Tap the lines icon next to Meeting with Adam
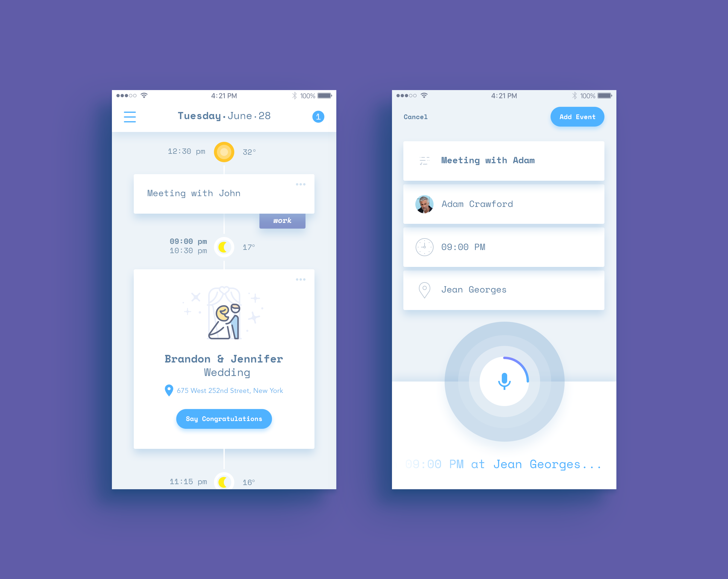This screenshot has width=728, height=579. coord(424,160)
